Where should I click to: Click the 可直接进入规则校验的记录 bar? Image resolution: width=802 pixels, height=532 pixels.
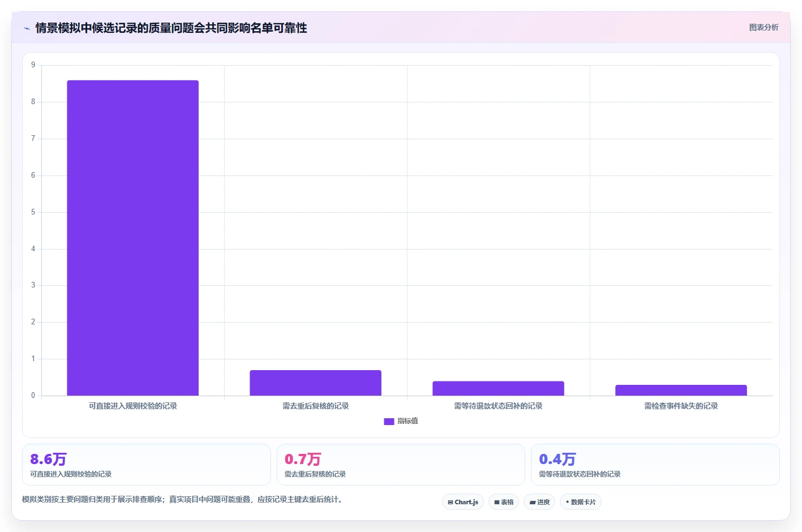point(133,238)
